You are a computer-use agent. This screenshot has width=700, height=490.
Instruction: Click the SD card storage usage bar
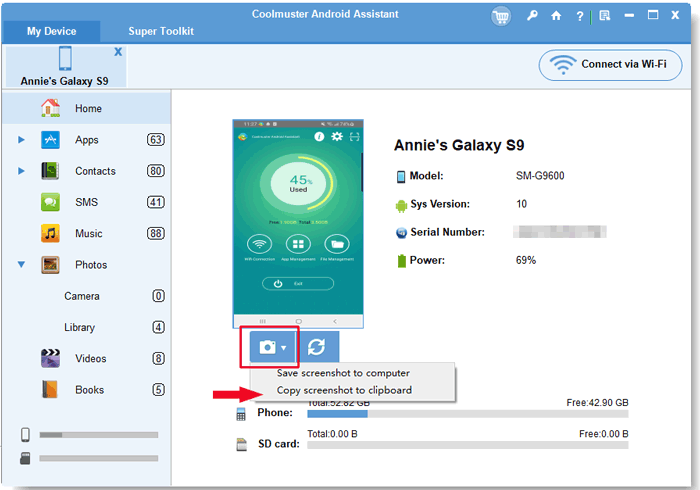467,445
